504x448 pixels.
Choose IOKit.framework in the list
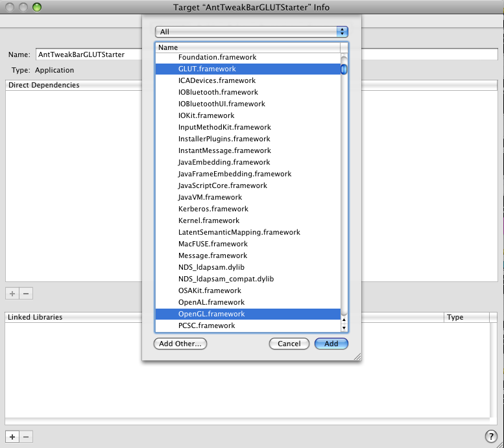(x=206, y=115)
